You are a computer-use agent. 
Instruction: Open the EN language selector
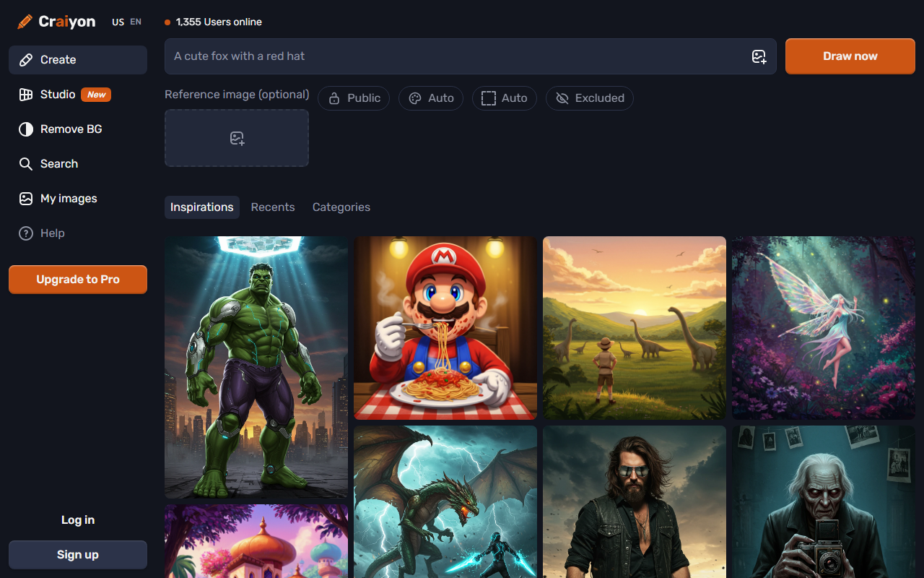click(x=136, y=22)
